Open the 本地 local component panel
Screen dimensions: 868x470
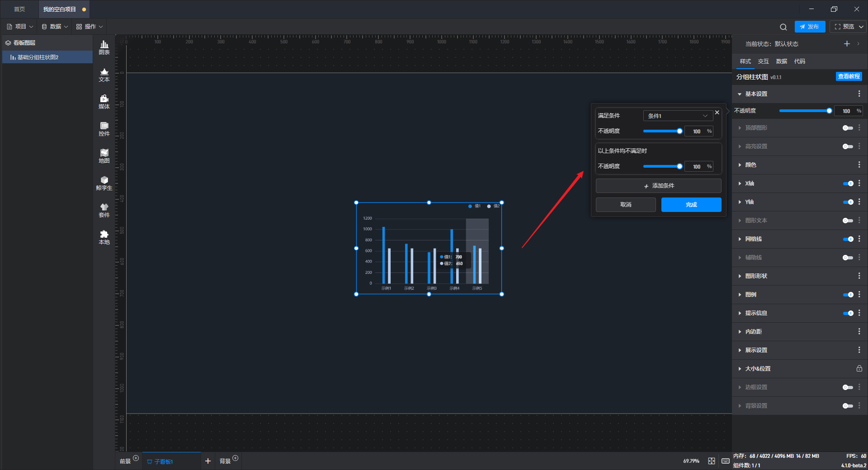(104, 237)
